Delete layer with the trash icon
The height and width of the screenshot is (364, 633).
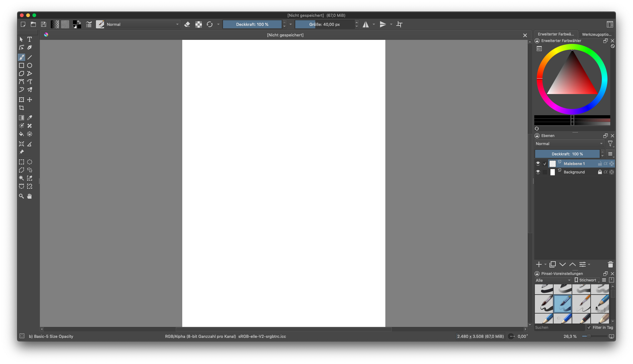point(610,264)
